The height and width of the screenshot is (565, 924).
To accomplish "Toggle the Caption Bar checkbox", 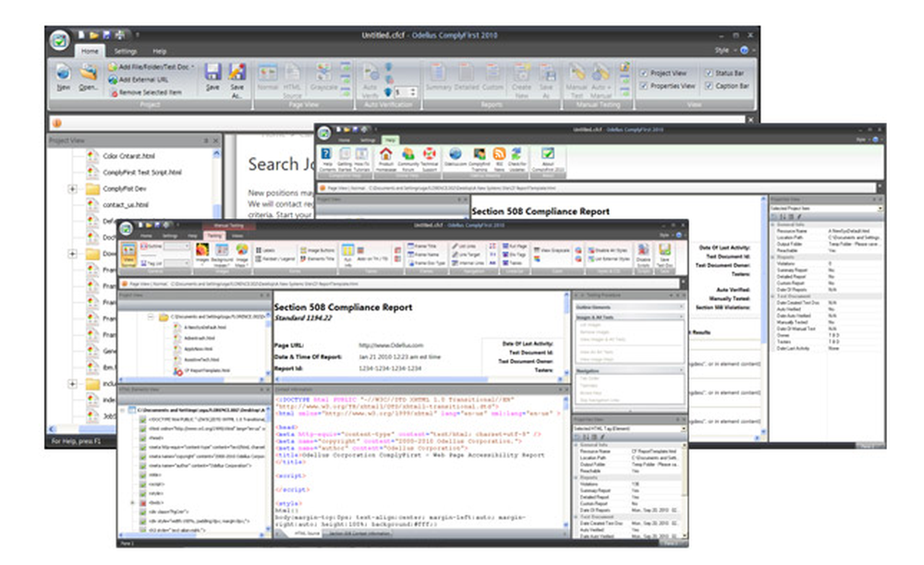I will click(709, 86).
